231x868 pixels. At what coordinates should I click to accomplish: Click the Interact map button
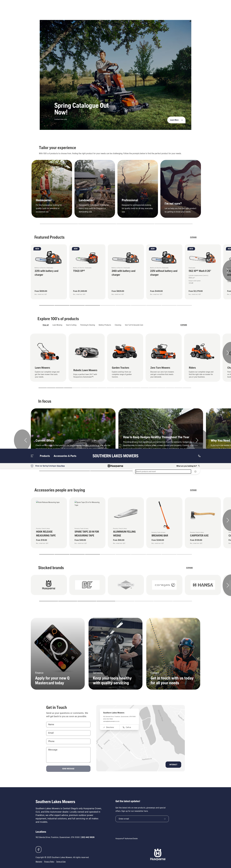click(x=173, y=765)
